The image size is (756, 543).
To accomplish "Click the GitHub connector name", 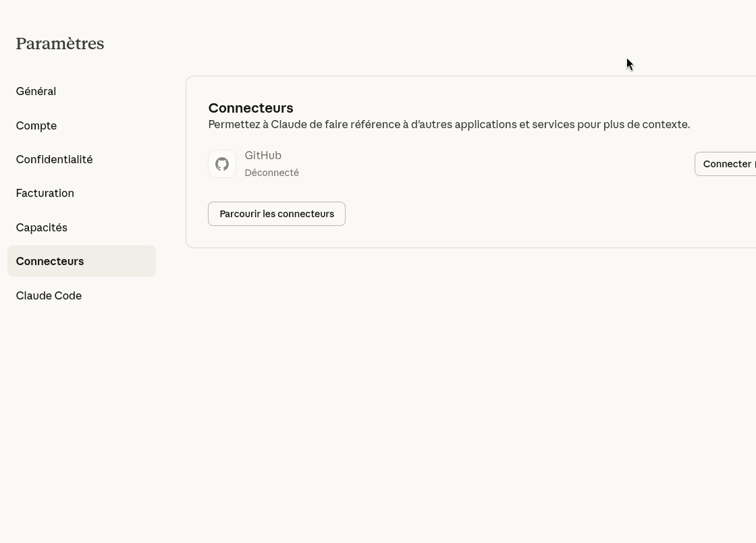I will (x=263, y=155).
